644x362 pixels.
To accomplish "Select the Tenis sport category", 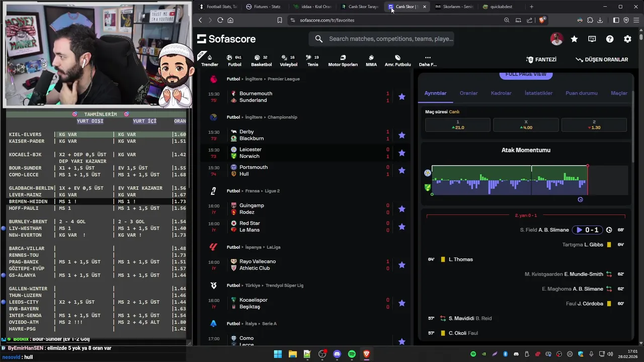I will 313,60.
